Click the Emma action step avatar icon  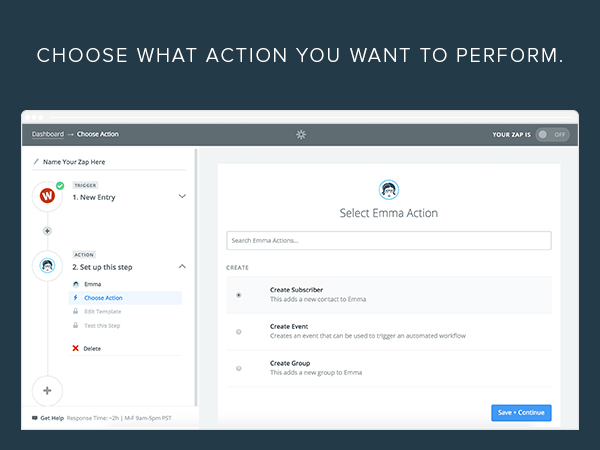[47, 265]
